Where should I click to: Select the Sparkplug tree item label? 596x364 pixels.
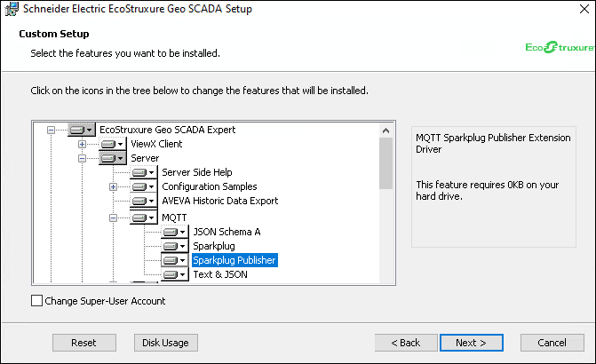click(x=214, y=246)
